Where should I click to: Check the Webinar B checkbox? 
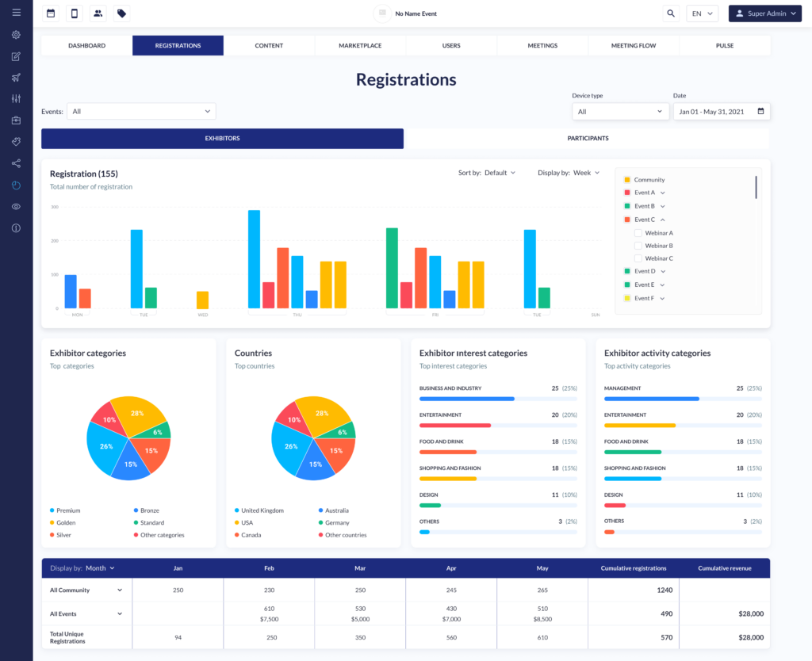[x=638, y=246]
